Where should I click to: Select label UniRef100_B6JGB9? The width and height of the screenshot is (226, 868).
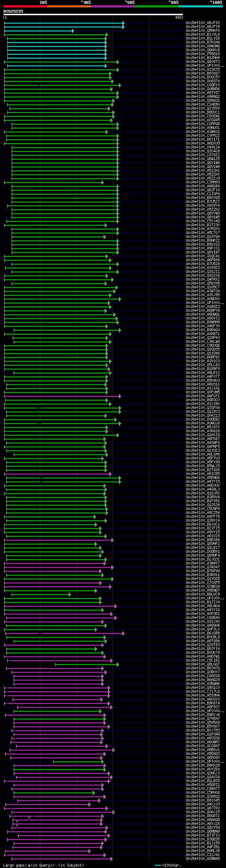(203, 633)
